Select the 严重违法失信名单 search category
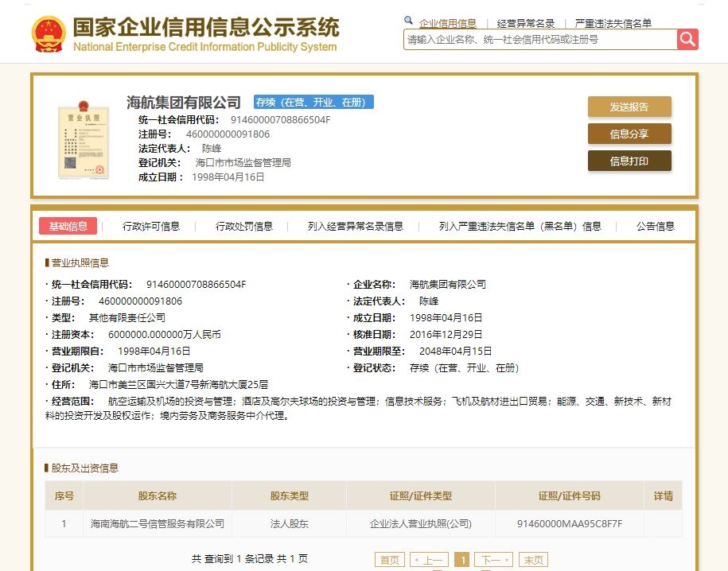The height and width of the screenshot is (571, 728). coord(613,23)
